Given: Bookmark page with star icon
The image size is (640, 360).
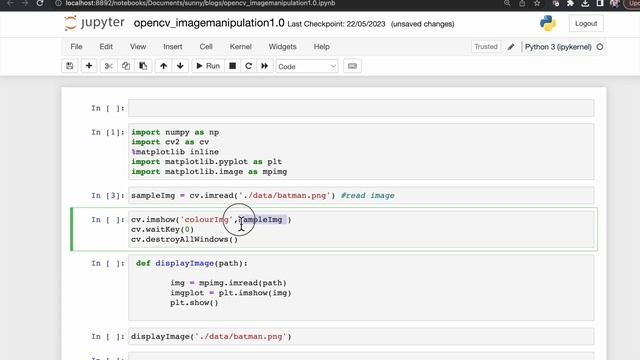Looking at the screenshot, I should coord(537,3).
